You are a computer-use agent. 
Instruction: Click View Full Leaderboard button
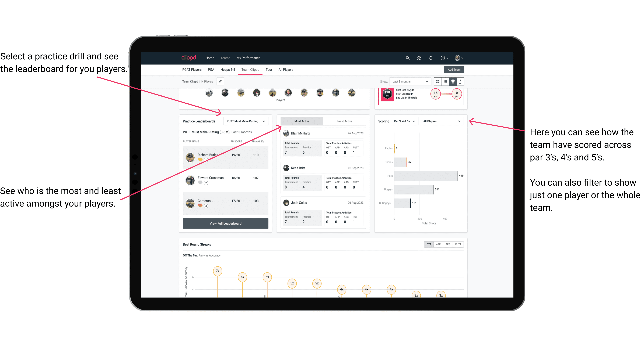pos(225,223)
